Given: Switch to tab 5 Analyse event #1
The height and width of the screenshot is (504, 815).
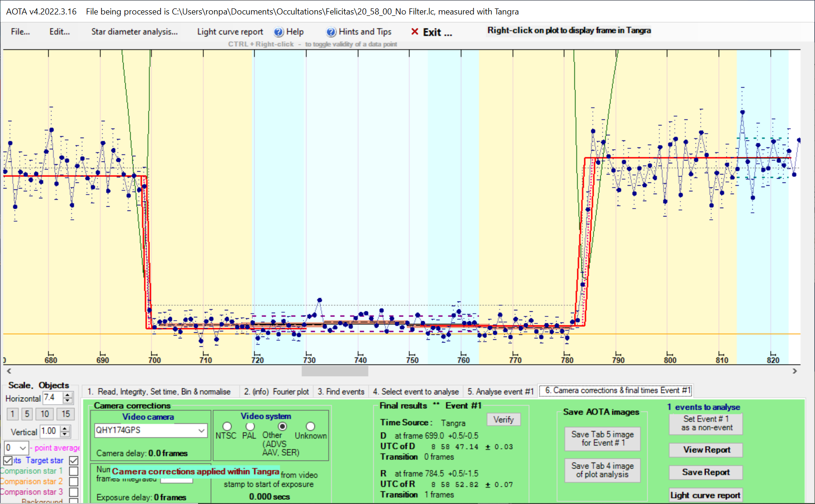Looking at the screenshot, I should coord(501,392).
